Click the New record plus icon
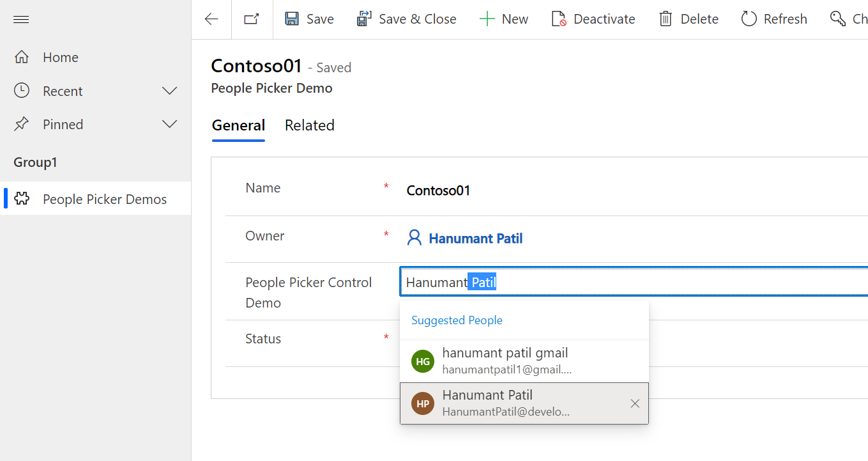868x461 pixels. point(486,19)
